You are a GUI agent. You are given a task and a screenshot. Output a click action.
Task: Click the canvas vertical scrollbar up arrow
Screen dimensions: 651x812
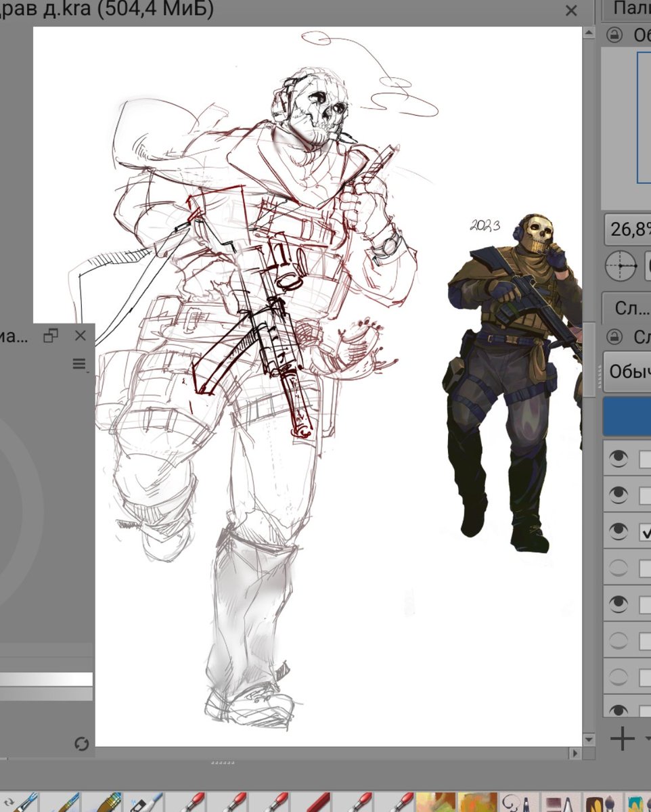pyautogui.click(x=588, y=32)
